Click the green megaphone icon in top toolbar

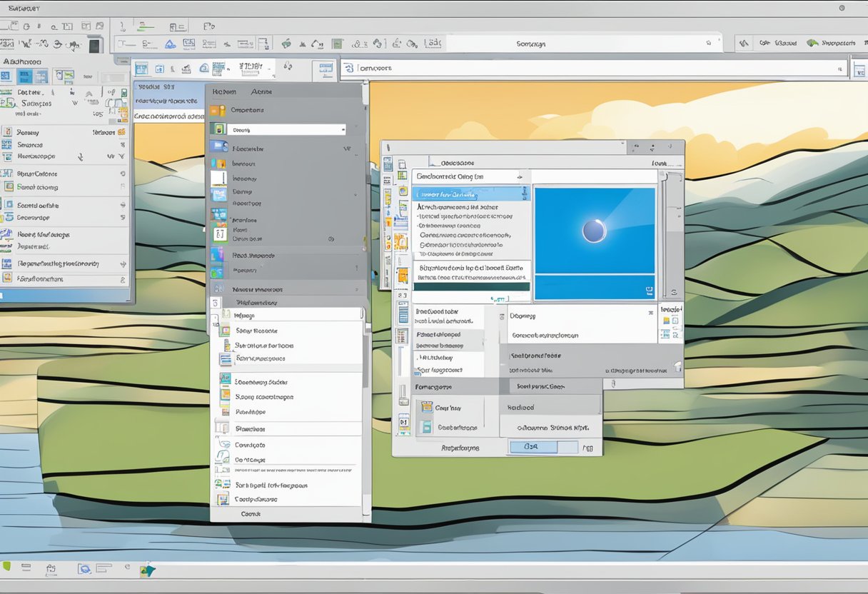(x=286, y=44)
